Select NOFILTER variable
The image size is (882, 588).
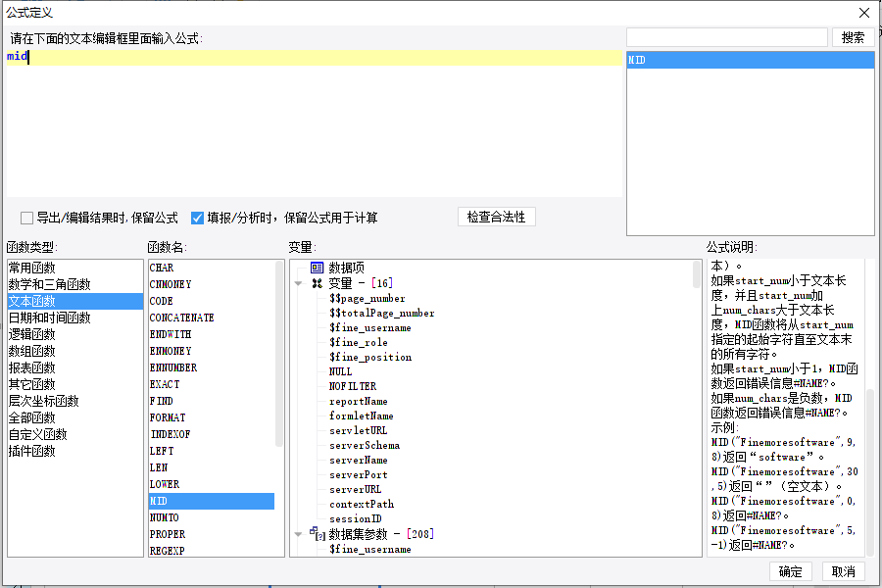point(353,386)
